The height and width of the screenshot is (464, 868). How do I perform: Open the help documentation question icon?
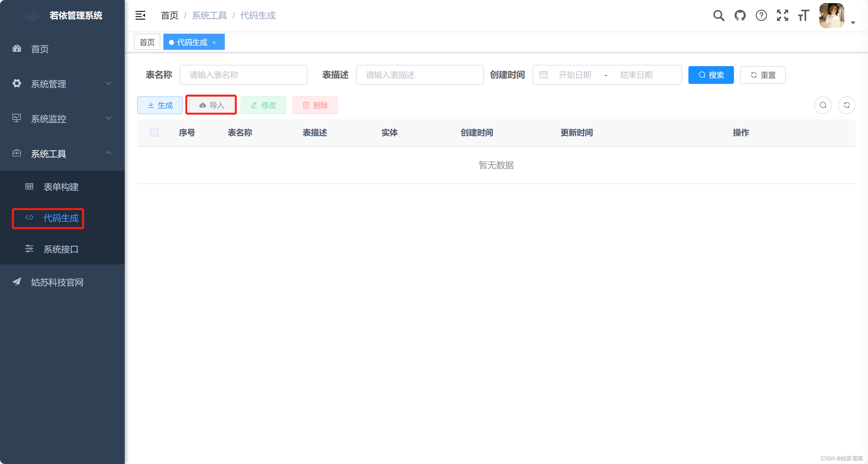[761, 16]
